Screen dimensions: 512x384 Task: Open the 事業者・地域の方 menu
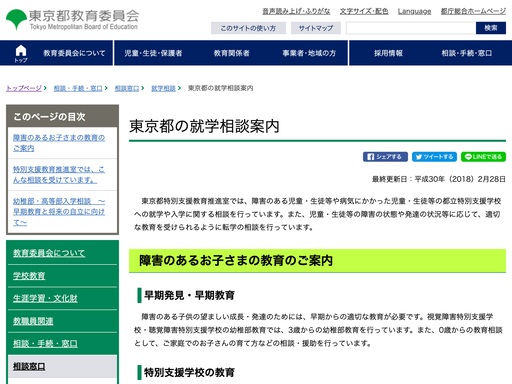click(x=309, y=53)
